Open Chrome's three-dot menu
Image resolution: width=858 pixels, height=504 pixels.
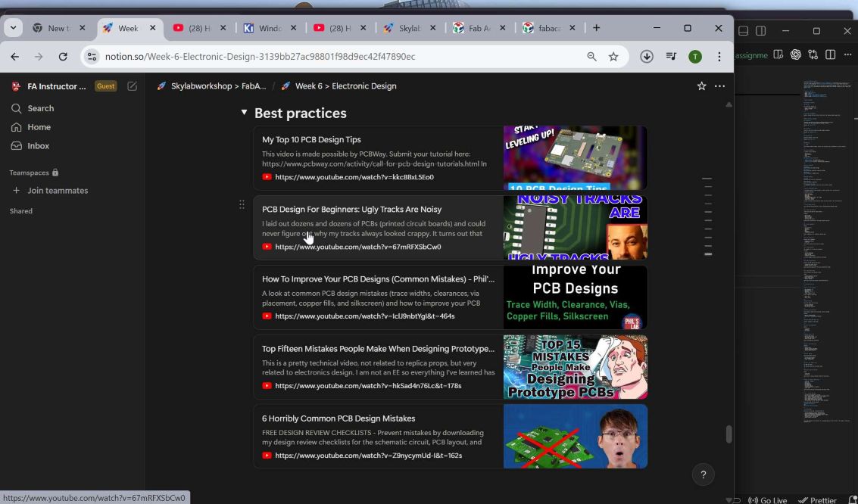(719, 56)
